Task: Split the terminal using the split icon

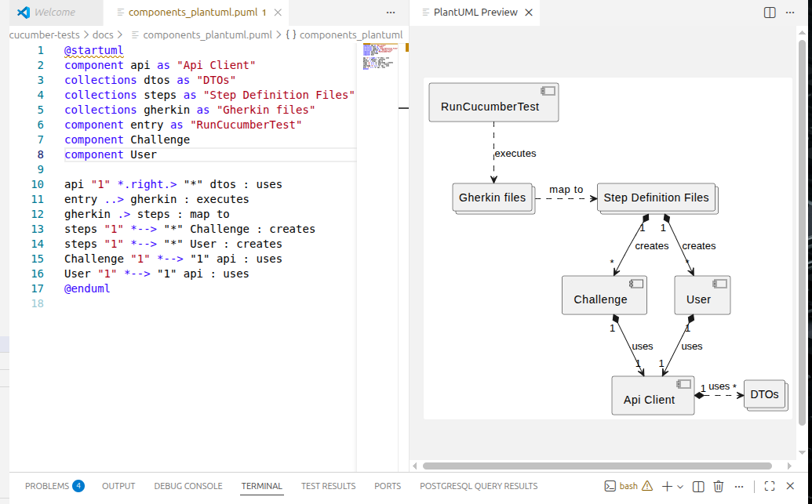Action: pyautogui.click(x=698, y=486)
